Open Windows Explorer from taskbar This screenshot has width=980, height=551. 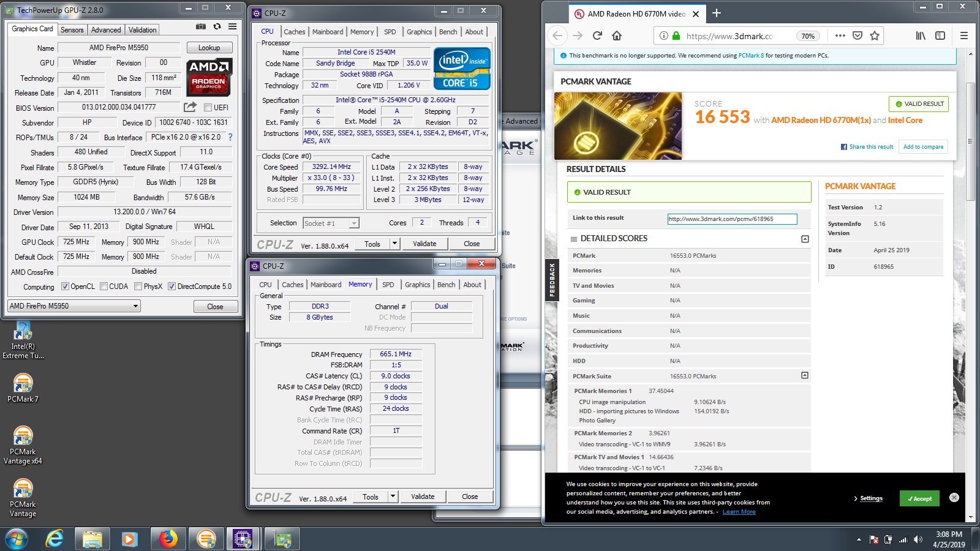click(92, 539)
